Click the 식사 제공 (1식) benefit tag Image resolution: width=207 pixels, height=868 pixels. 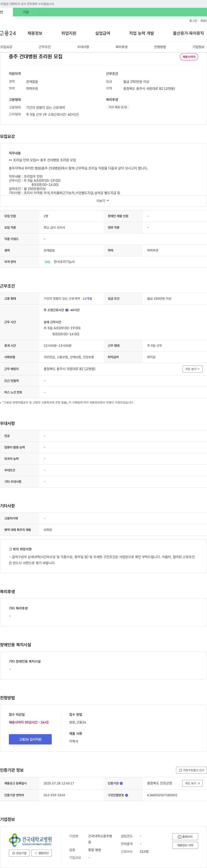point(118,107)
